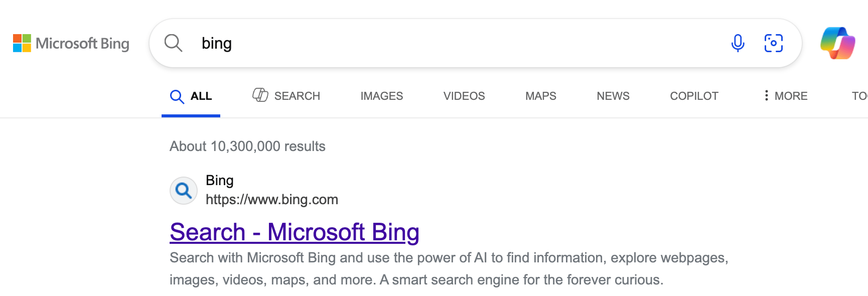
Task: Open the NEWS tab
Action: (x=613, y=96)
